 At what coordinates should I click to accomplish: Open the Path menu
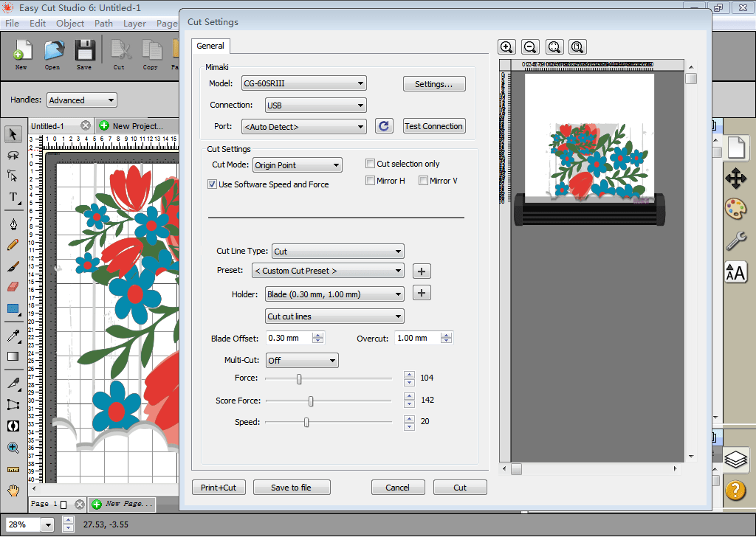click(103, 23)
